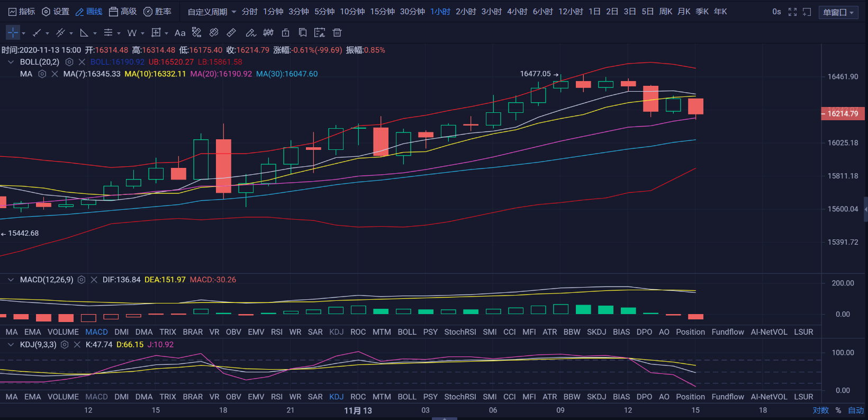Switch to the 15分钟 timeframe
The height and width of the screenshot is (420, 868).
(x=382, y=12)
